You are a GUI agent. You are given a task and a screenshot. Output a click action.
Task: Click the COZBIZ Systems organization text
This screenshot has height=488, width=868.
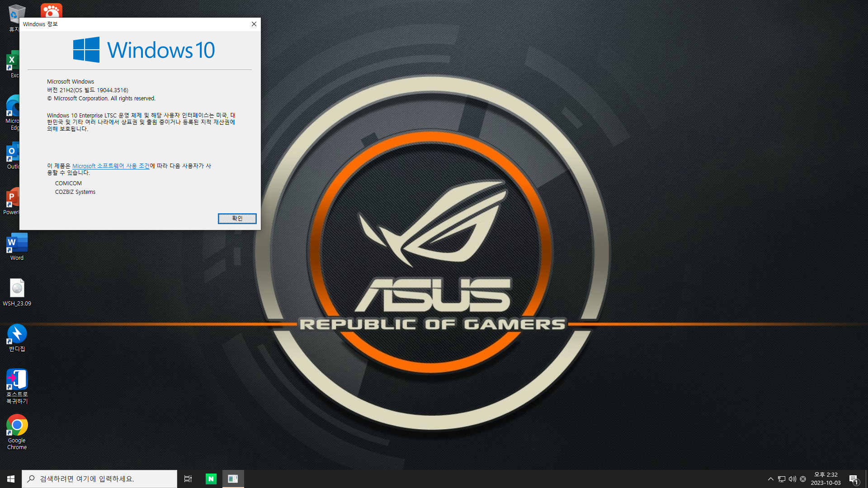(75, 192)
